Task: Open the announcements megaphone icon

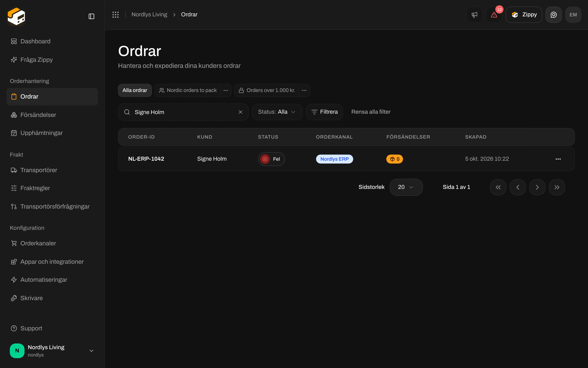Action: (474, 15)
